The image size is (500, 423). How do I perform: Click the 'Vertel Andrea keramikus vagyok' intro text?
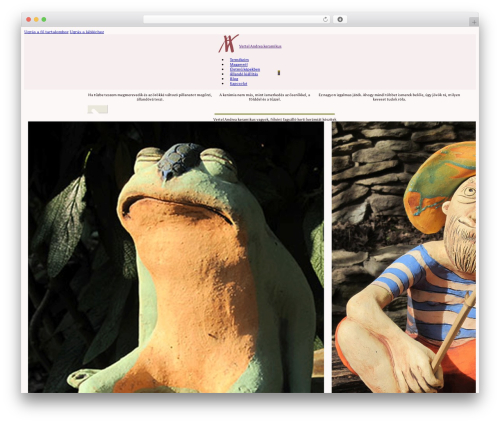click(275, 119)
